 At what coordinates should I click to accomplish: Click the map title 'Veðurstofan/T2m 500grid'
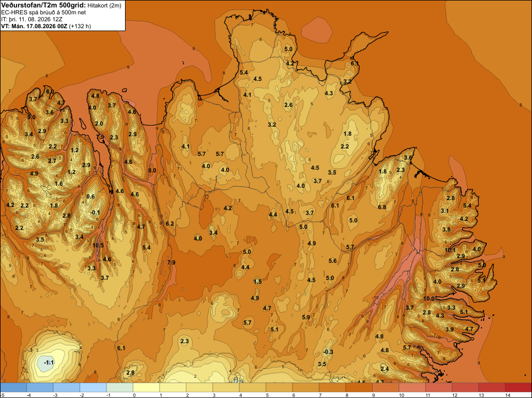point(44,5)
